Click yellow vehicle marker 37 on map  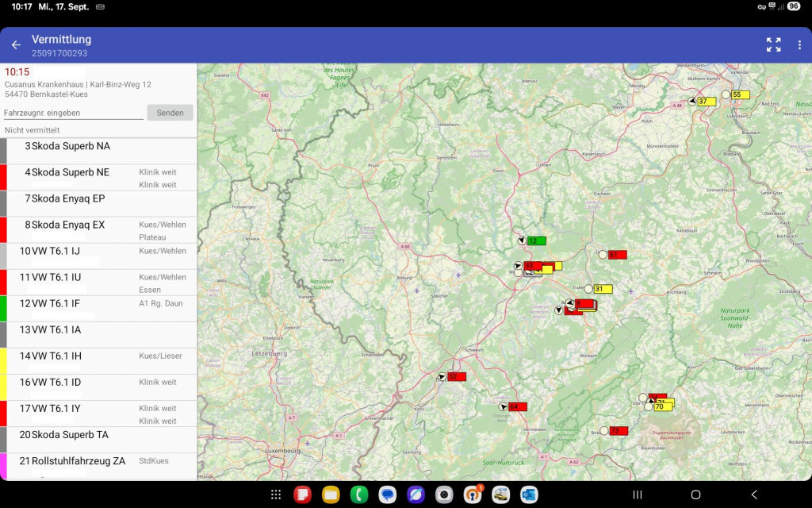coord(706,102)
